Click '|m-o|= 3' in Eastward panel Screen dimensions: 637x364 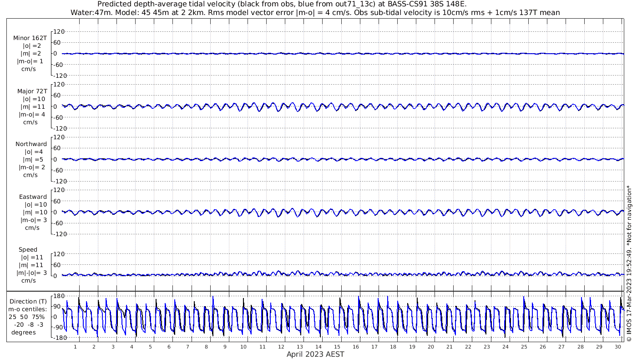(33, 220)
